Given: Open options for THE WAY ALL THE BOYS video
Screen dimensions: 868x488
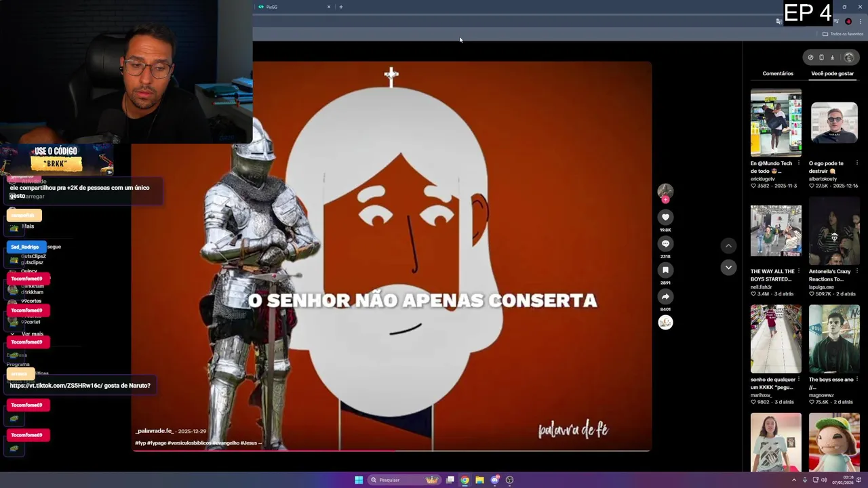Looking at the screenshot, I should 798,272.
